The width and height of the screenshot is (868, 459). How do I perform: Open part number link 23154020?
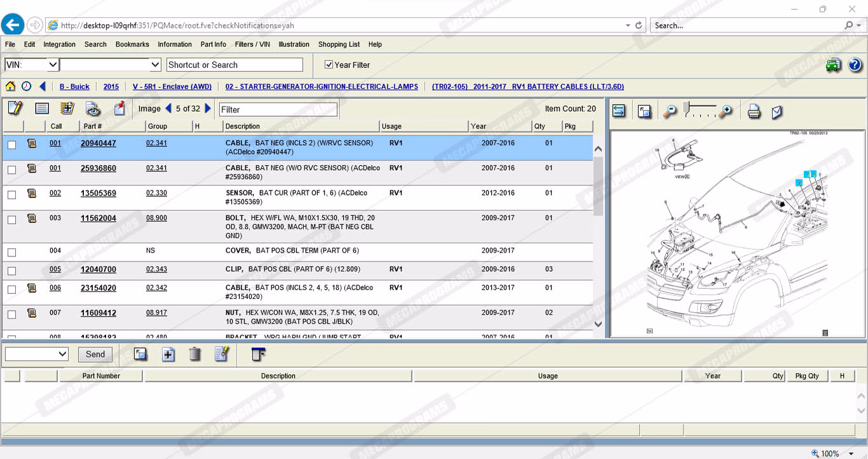tap(98, 288)
